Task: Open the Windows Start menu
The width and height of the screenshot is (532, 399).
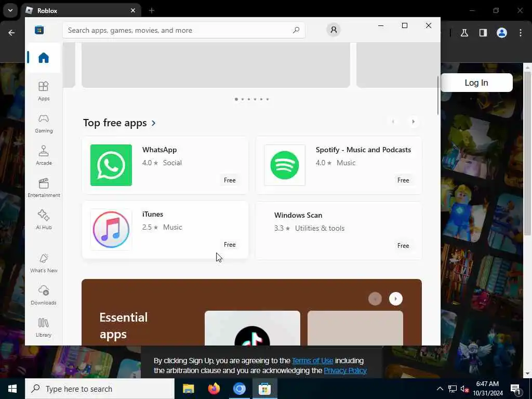Action: click(x=12, y=389)
